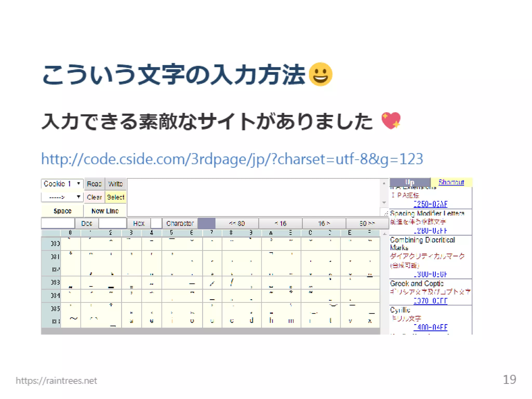The height and width of the screenshot is (399, 532).
Task: Click the Hex button
Action: [138, 223]
